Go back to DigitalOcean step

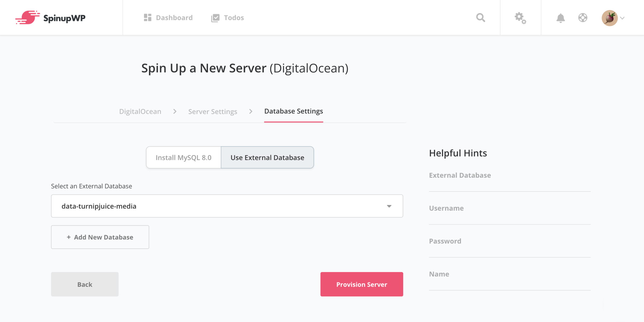(140, 111)
